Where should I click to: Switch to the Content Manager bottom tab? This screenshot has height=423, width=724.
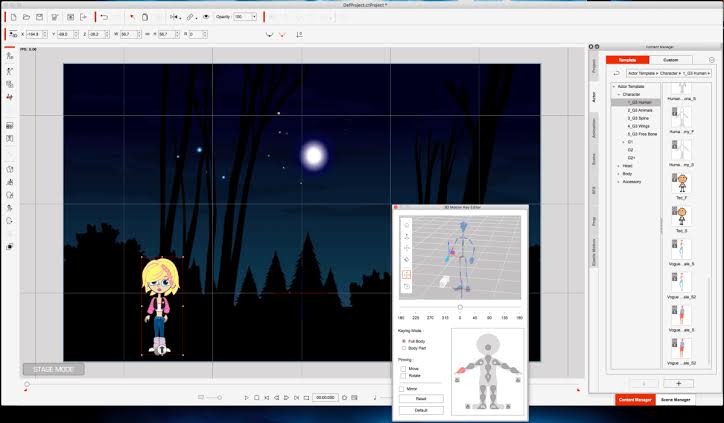[x=635, y=400]
